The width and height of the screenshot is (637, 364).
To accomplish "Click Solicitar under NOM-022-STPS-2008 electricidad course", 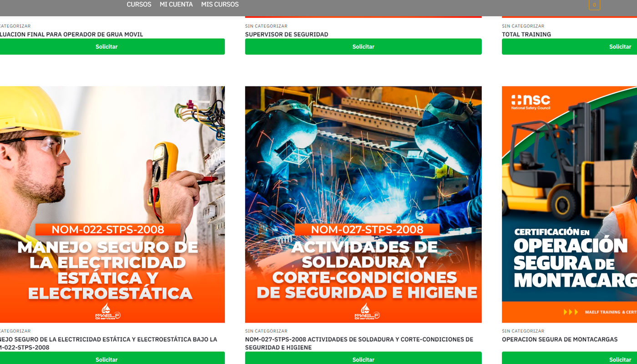I will pos(112,358).
